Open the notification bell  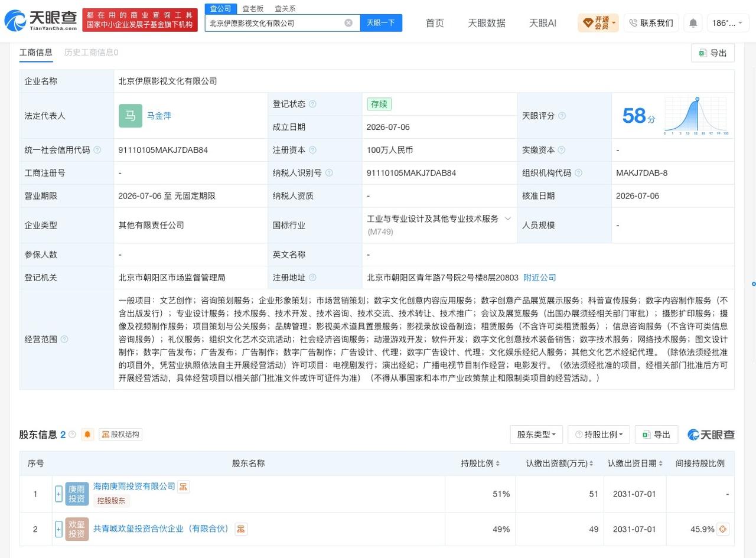693,23
